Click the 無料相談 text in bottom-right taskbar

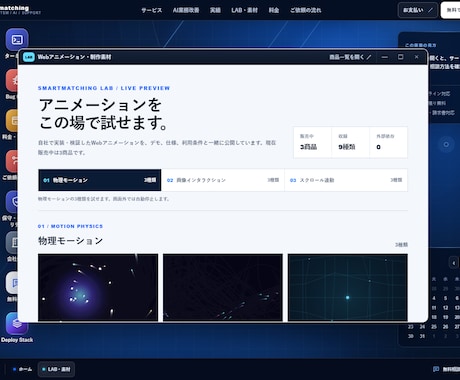click(x=451, y=369)
